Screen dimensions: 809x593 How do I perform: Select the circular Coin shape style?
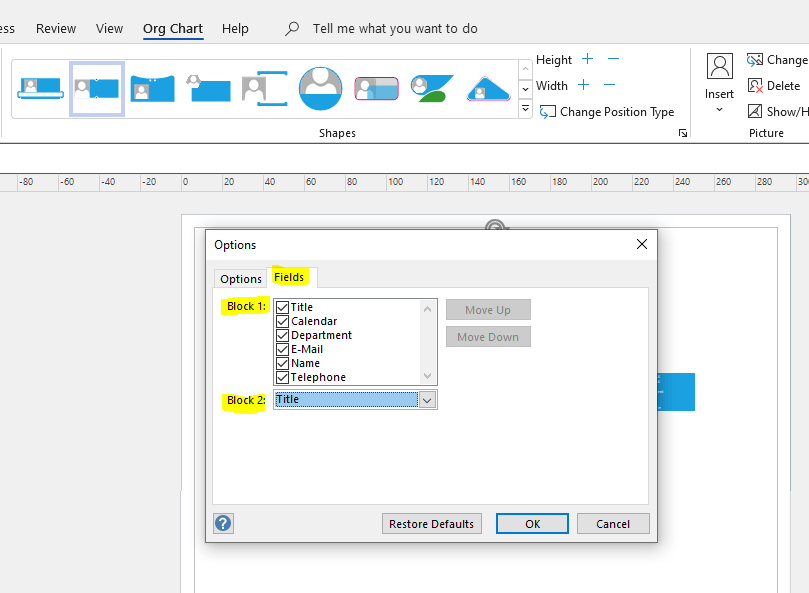[320, 88]
